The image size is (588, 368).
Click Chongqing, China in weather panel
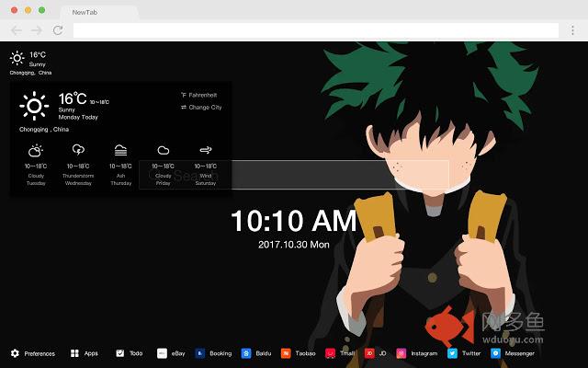click(44, 129)
